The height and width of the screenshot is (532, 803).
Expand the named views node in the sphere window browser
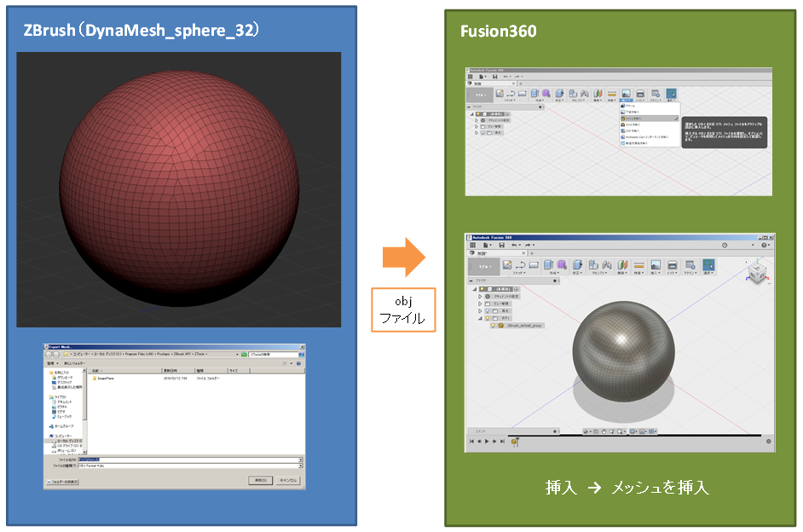(480, 304)
